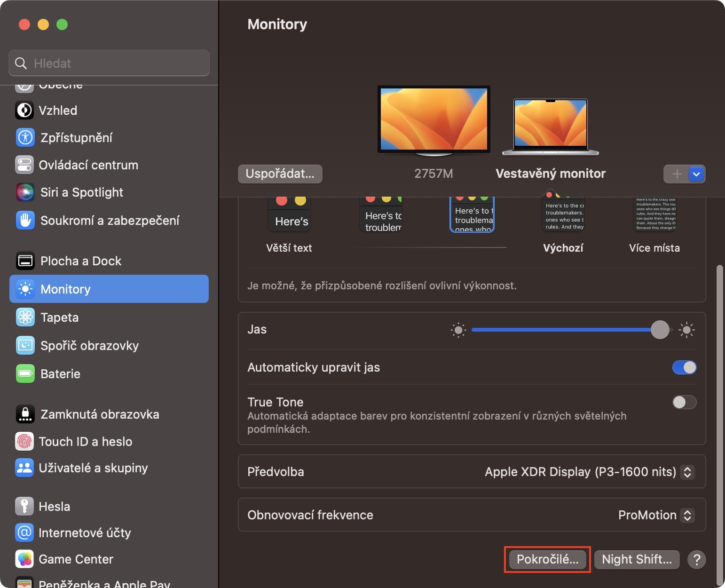
Task: Click the Pokročilé… button
Action: tap(547, 559)
